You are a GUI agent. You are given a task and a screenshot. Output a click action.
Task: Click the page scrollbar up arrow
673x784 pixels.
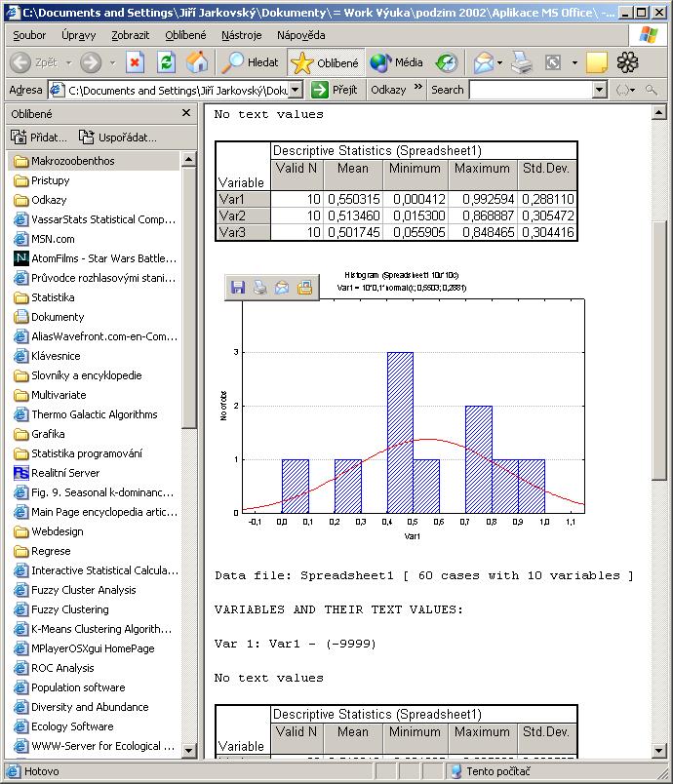tap(659, 112)
